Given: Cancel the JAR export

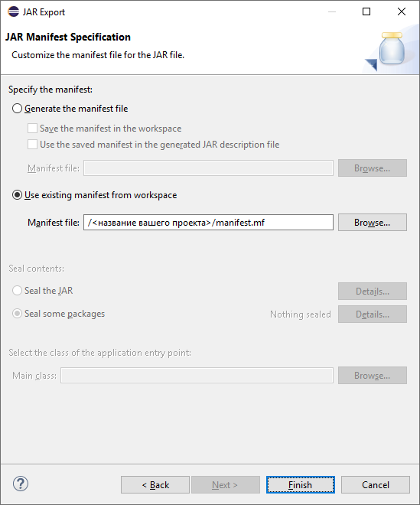Looking at the screenshot, I should 376,484.
